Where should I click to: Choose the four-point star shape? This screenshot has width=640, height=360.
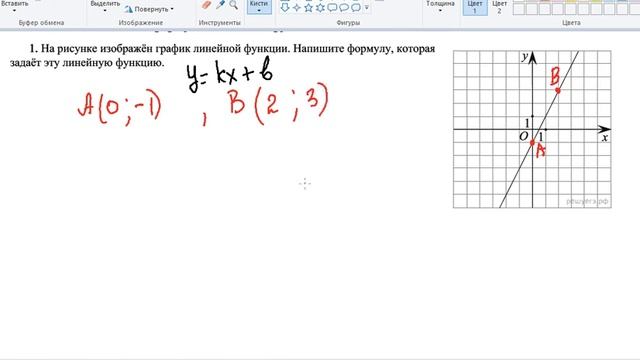297,7
